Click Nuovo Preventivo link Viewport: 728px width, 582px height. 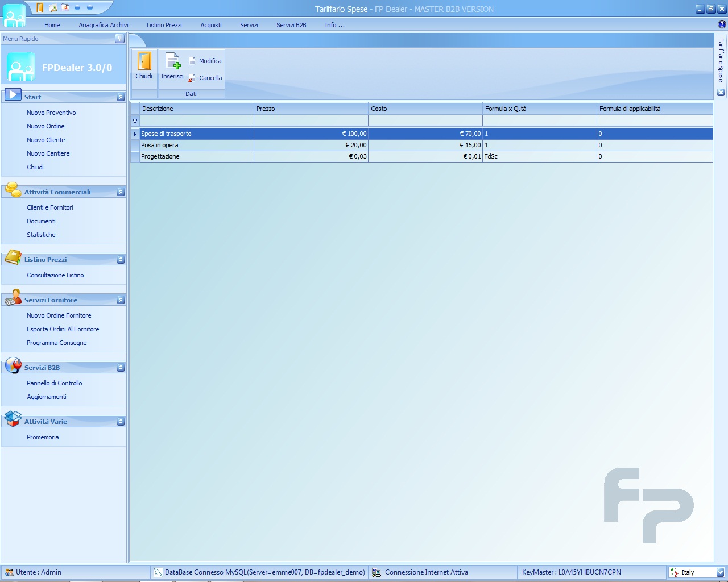point(51,113)
